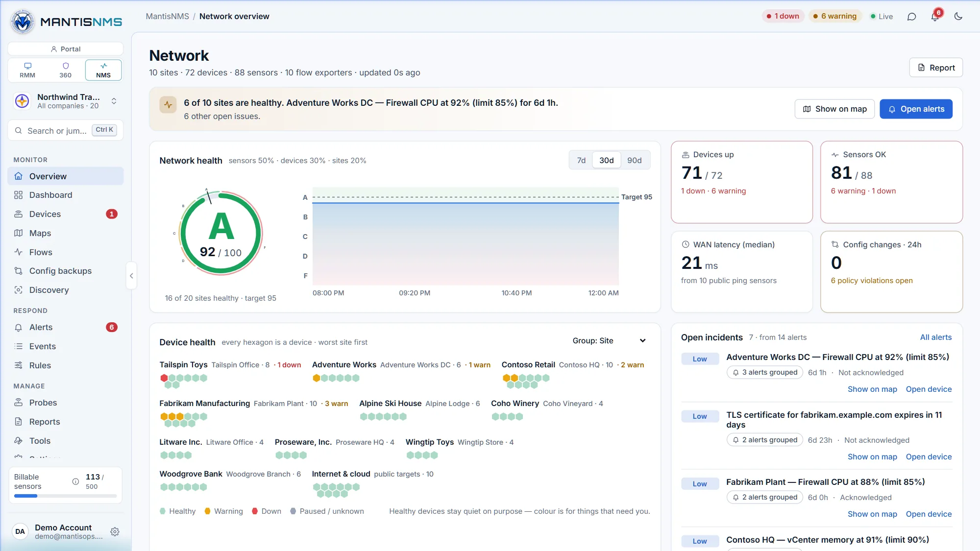Select the 30d health range
The width and height of the screenshot is (980, 551).
[607, 160]
